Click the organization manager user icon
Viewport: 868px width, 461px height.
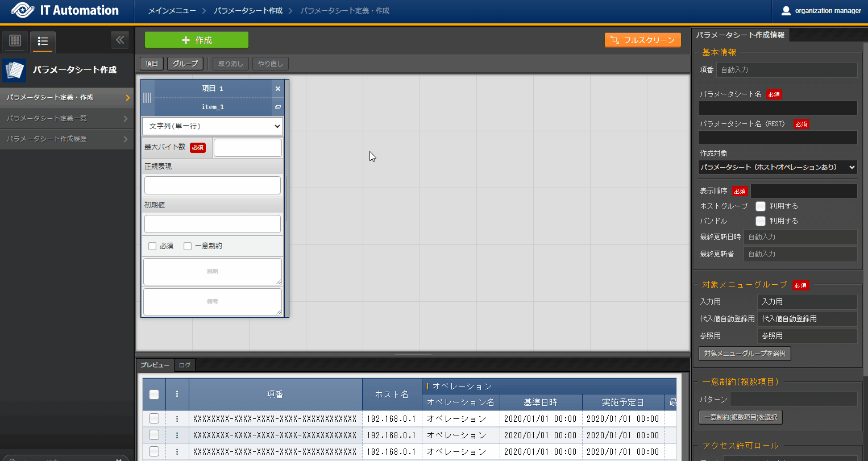tap(786, 11)
